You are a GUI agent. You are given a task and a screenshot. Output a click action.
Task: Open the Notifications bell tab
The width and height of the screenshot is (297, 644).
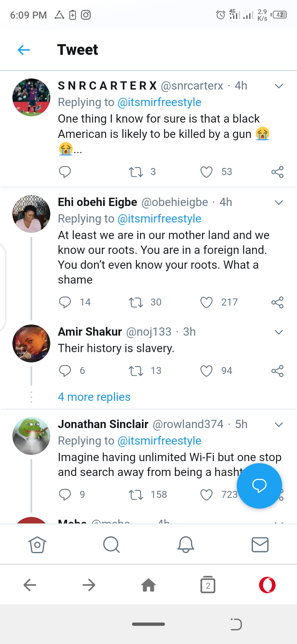coord(186,545)
